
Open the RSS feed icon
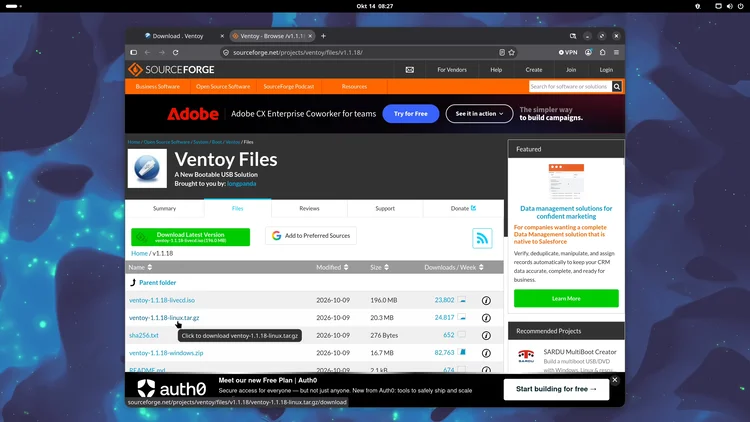(x=482, y=238)
